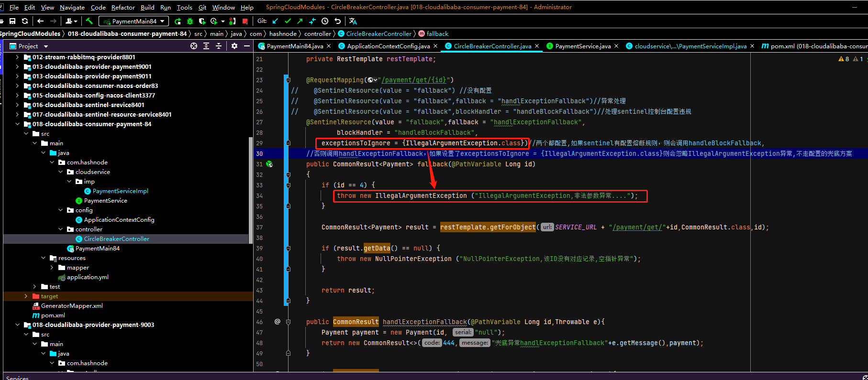The height and width of the screenshot is (380, 868).
Task: Open Project panel gear options
Action: (234, 46)
